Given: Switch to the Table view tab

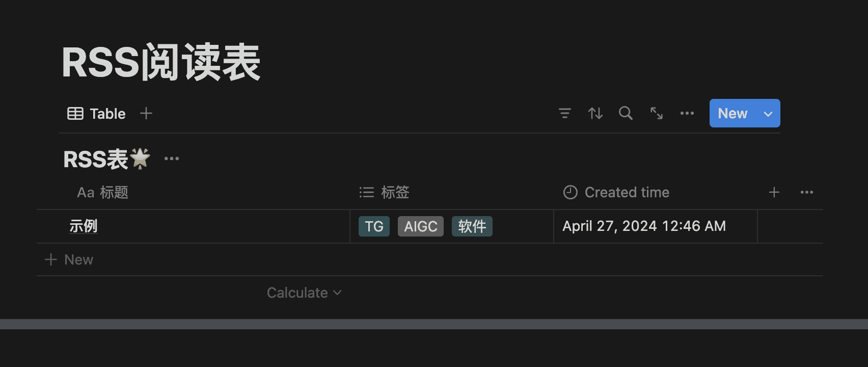Looking at the screenshot, I should coord(97,113).
